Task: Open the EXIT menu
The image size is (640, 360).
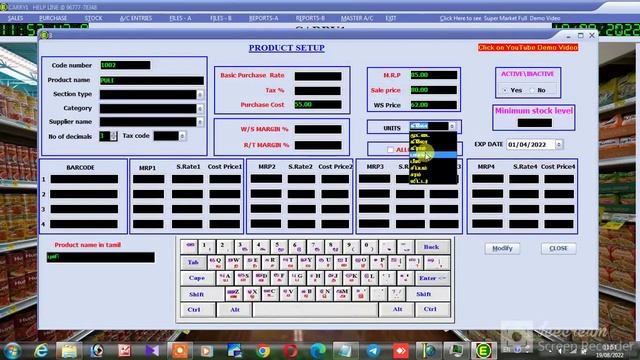Action: 391,18
